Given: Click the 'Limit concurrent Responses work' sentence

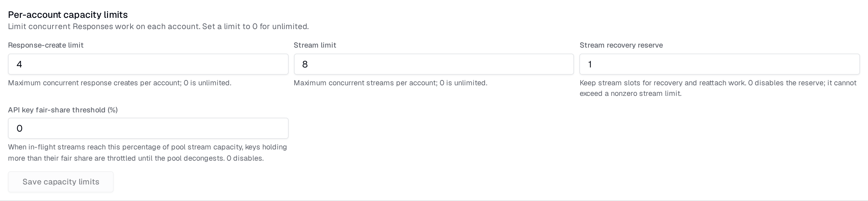Looking at the screenshot, I should pyautogui.click(x=104, y=26).
